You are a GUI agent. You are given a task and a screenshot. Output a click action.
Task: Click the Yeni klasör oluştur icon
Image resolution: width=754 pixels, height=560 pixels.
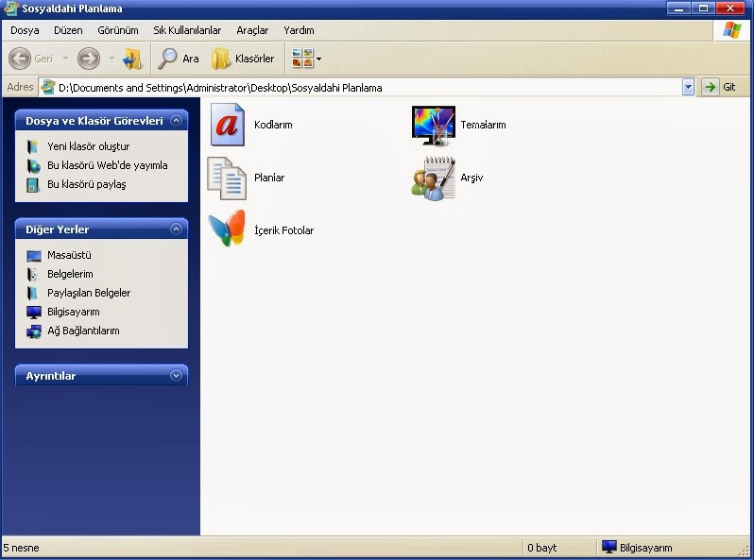point(32,146)
